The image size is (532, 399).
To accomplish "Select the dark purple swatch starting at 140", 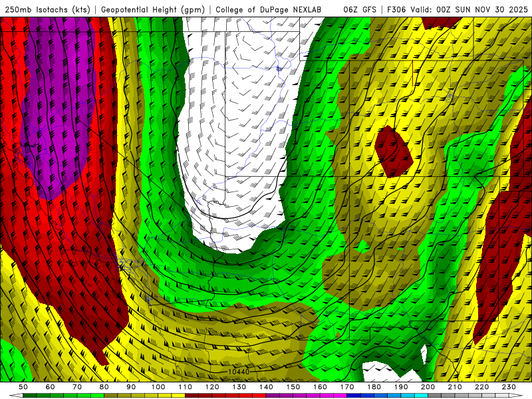I will pos(273,396).
